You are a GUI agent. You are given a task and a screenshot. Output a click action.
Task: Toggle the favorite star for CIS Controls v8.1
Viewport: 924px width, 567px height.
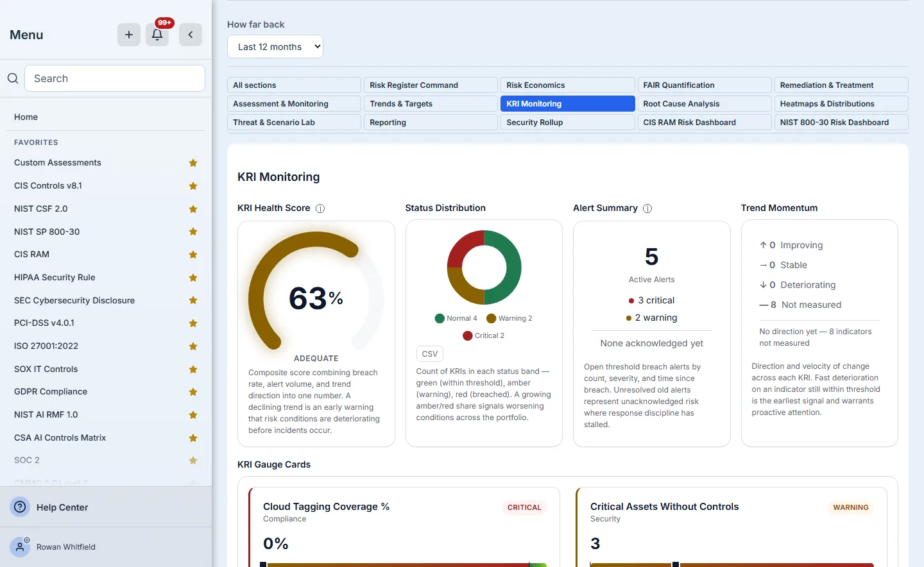pos(193,186)
